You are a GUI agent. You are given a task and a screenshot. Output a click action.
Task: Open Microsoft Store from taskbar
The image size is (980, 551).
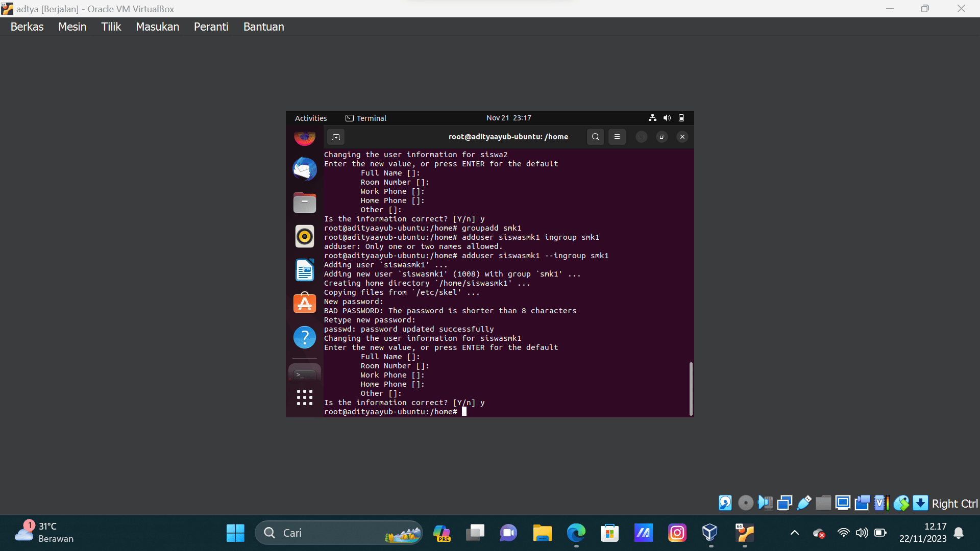click(609, 533)
